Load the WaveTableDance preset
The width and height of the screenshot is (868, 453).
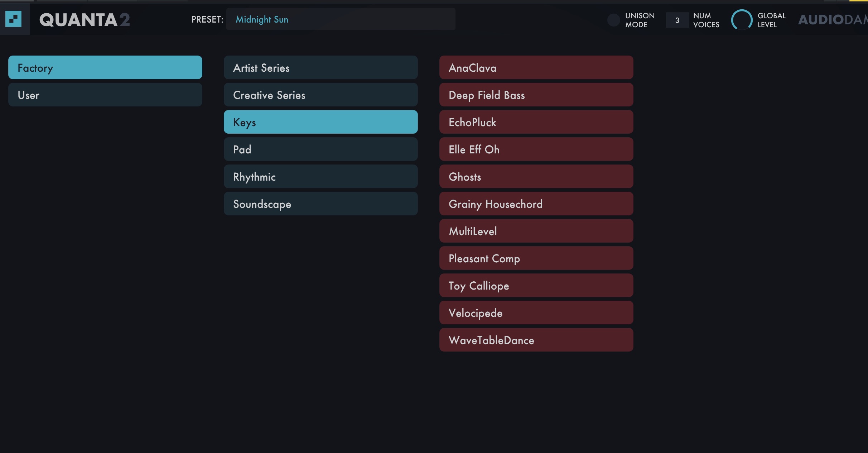536,340
